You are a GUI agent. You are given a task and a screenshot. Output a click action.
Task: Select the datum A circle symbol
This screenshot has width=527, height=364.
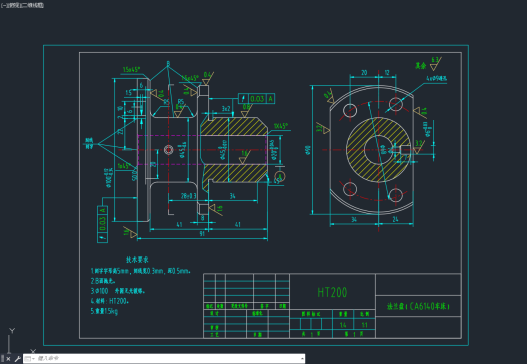pos(280,176)
